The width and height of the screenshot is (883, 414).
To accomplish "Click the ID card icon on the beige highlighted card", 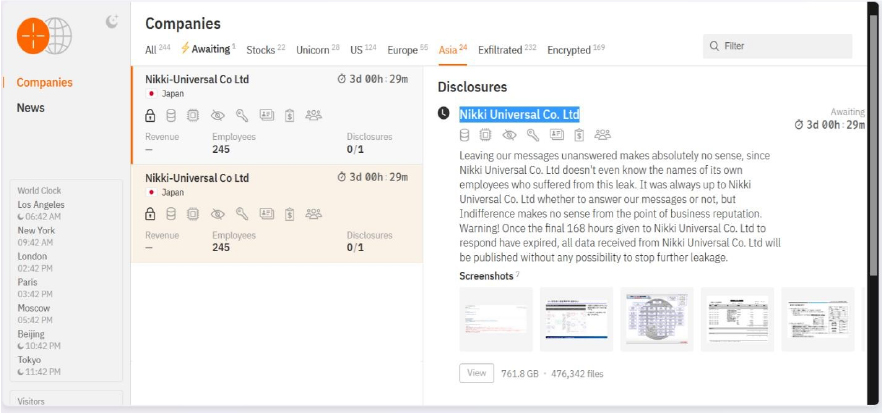I will pyautogui.click(x=266, y=213).
